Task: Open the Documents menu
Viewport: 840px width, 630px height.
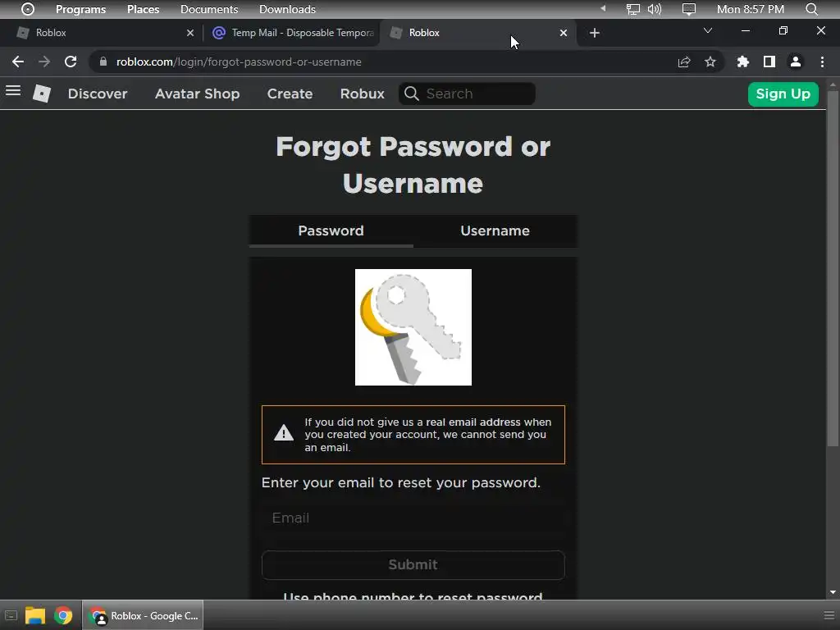Action: pyautogui.click(x=209, y=9)
